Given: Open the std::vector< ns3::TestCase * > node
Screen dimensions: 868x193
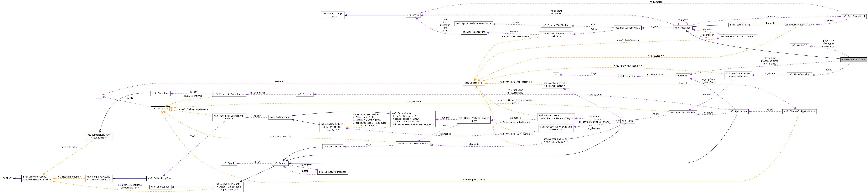Looking at the screenshot, I should (x=738, y=37).
